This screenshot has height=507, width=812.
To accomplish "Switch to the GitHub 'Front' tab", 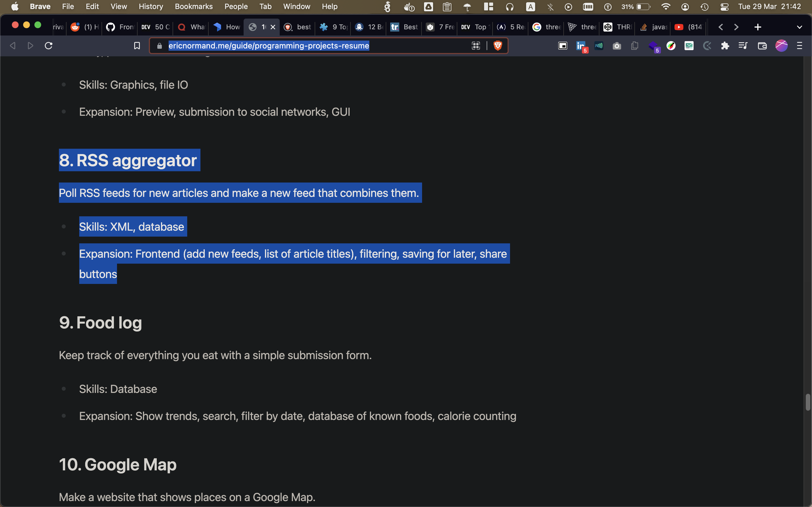I will click(120, 27).
